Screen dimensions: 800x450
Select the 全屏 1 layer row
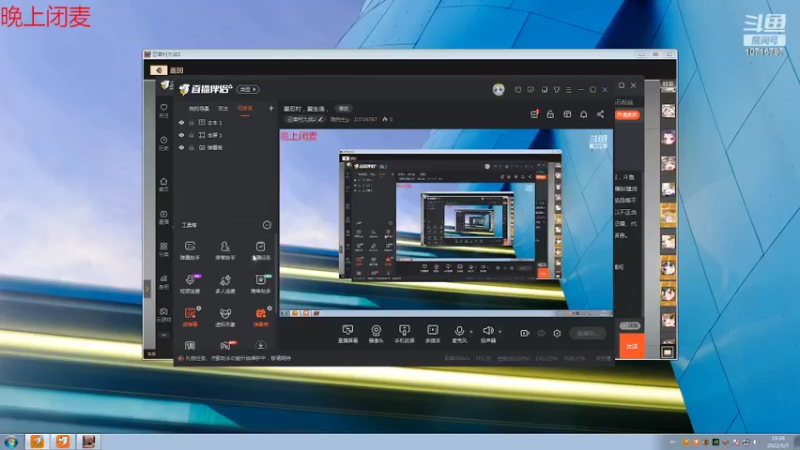click(226, 135)
